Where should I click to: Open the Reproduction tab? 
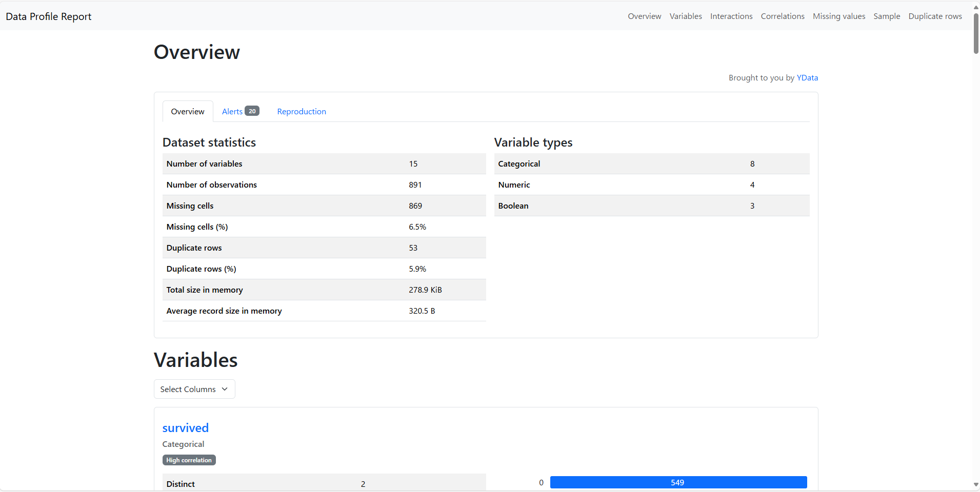pyautogui.click(x=301, y=111)
